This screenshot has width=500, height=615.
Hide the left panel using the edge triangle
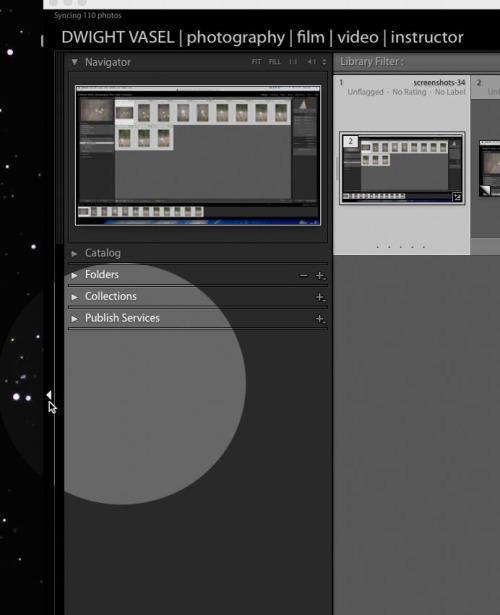(x=49, y=395)
